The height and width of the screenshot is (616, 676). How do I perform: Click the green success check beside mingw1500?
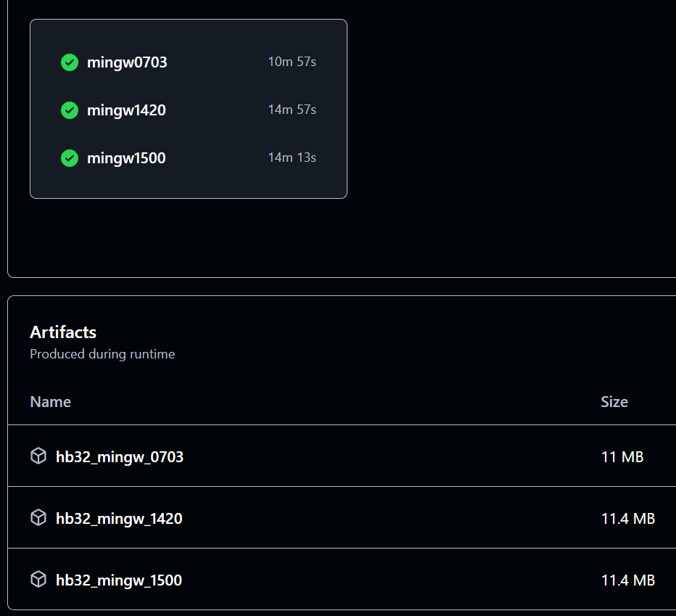70,158
